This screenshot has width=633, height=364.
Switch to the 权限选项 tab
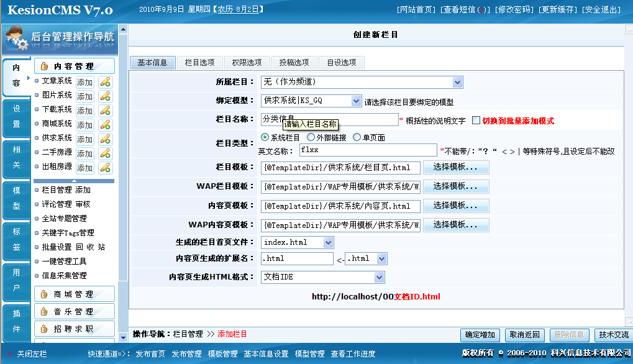pos(247,63)
